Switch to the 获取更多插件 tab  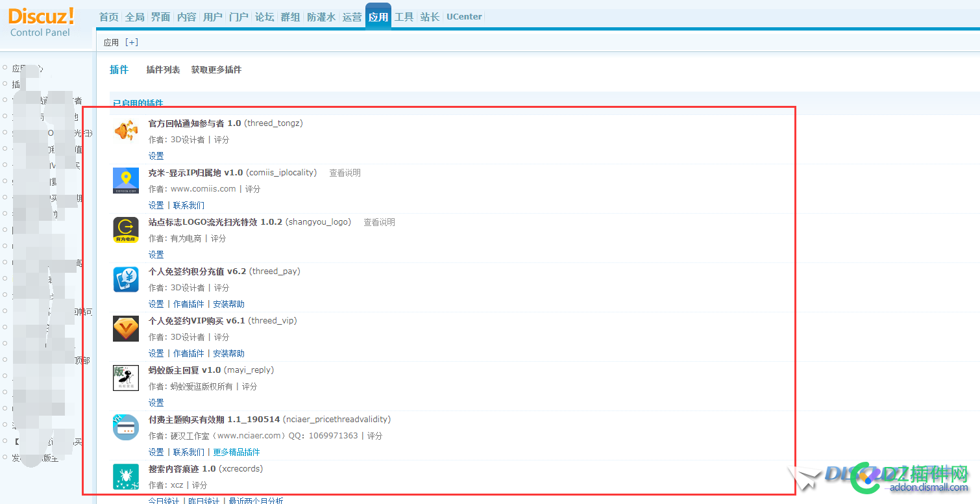(x=216, y=69)
